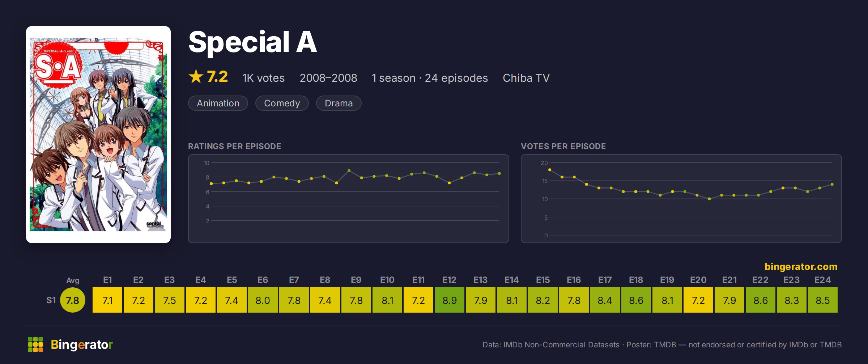Click the yellow star rating icon
The height and width of the screenshot is (364, 868).
click(196, 77)
